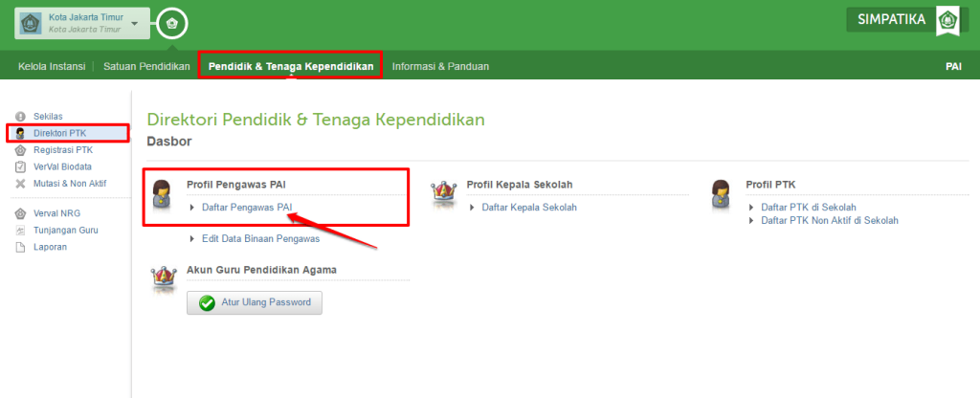Select Direktori PTK in the sidebar
This screenshot has height=398, width=980.
click(60, 133)
